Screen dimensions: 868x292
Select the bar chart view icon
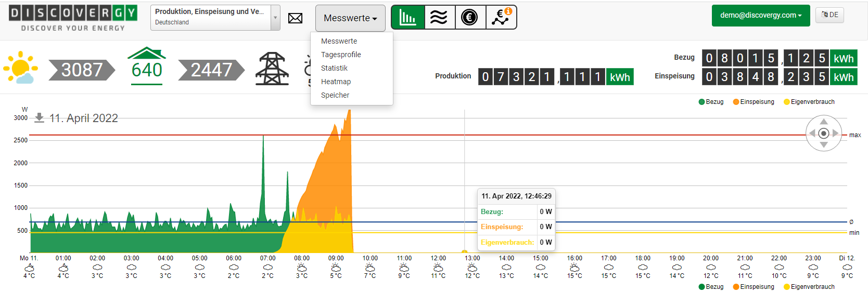click(x=407, y=18)
